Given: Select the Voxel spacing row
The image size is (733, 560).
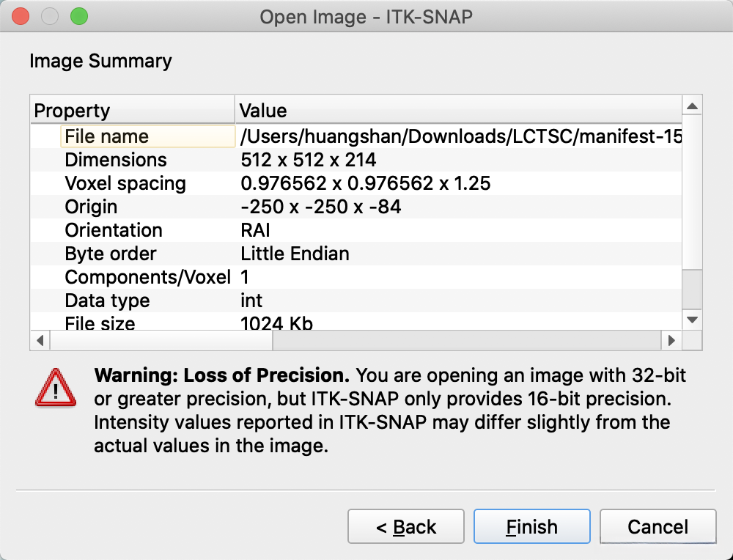Looking at the screenshot, I should click(125, 183).
